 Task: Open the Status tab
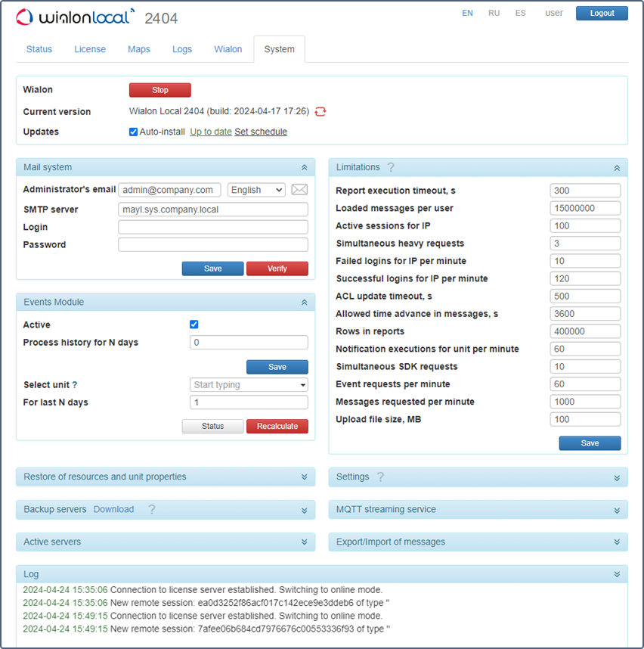[x=39, y=49]
